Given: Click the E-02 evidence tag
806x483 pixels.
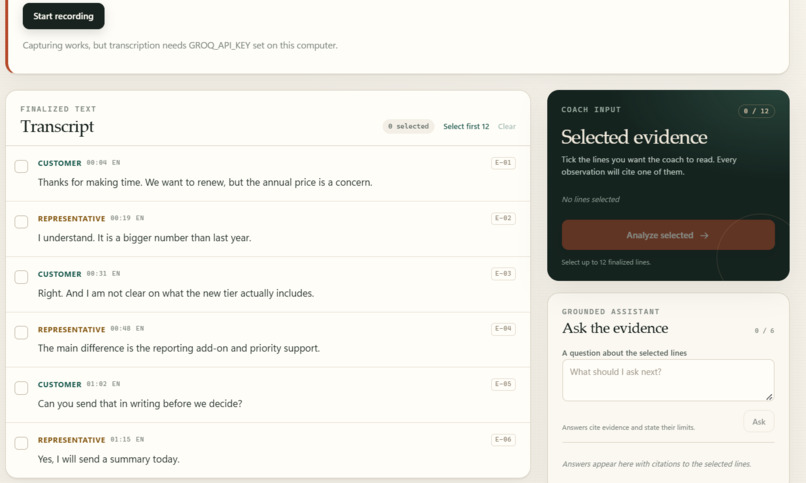Looking at the screenshot, I should tap(503, 218).
